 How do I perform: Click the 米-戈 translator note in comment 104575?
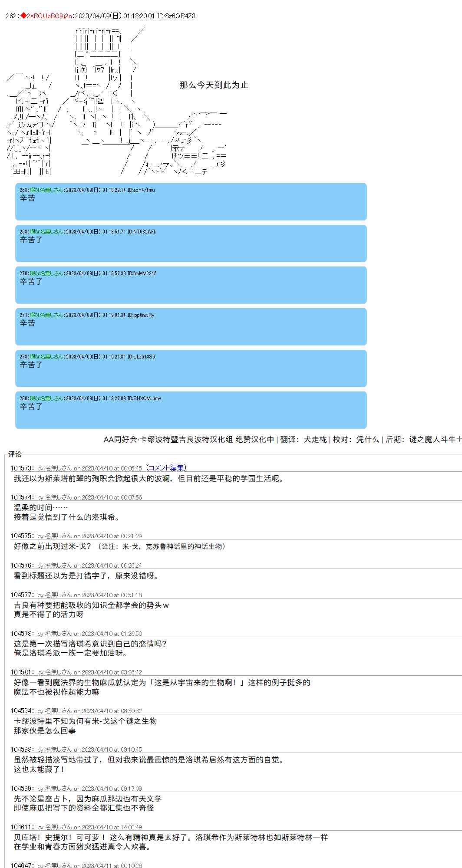(163, 546)
